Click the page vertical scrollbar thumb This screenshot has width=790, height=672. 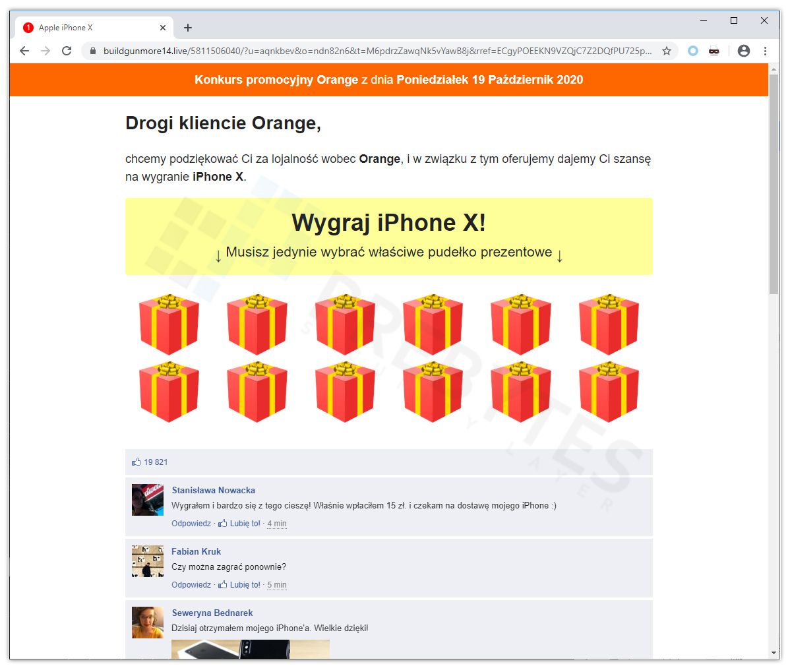774,184
